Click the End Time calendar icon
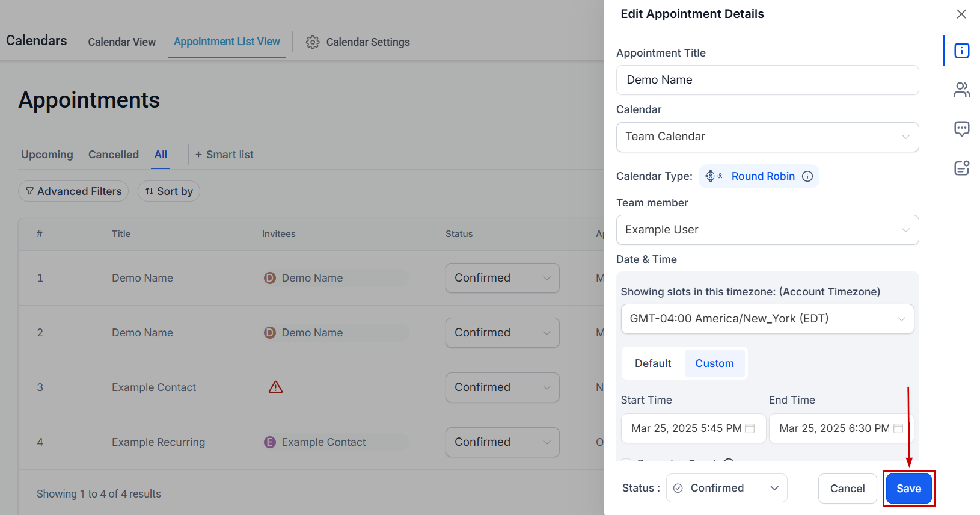The image size is (980, 515). coord(898,428)
